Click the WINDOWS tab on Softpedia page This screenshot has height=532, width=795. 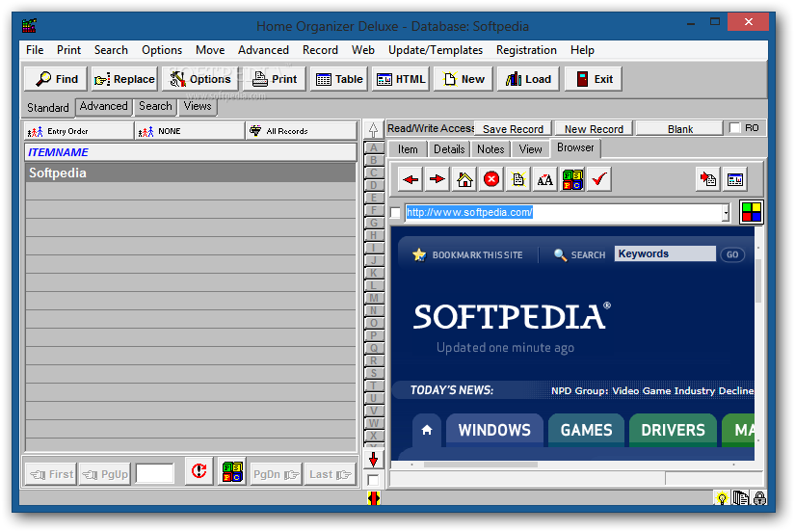tap(494, 430)
